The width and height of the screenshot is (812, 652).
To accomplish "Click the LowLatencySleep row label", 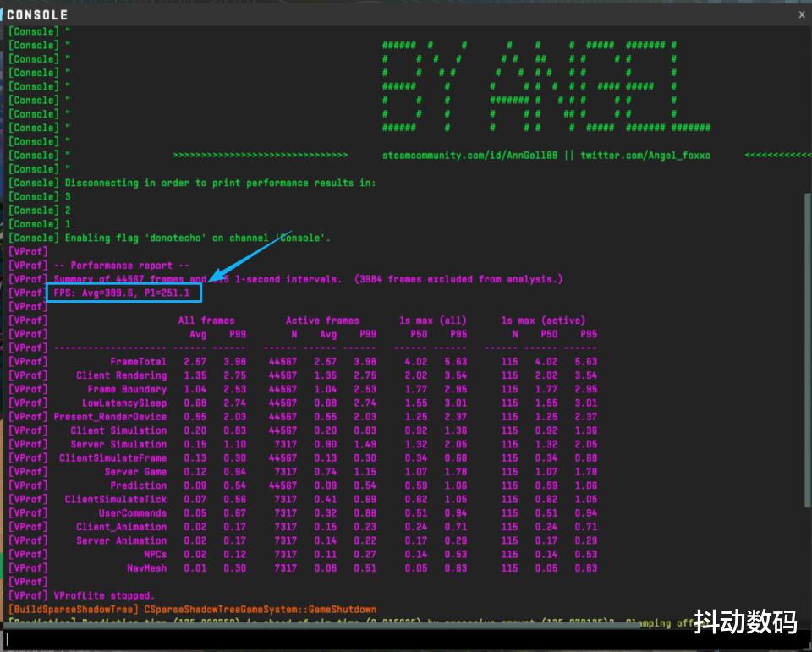I will click(x=124, y=403).
